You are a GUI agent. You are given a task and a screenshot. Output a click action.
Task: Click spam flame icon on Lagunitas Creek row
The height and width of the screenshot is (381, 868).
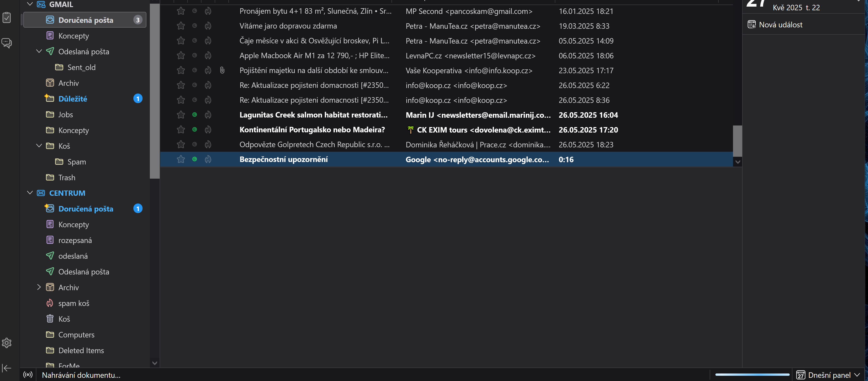(x=208, y=115)
